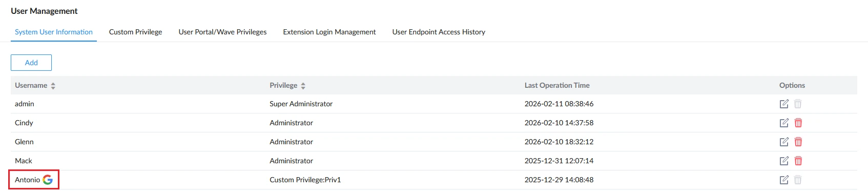Edit the Cindy user entry

coord(784,123)
